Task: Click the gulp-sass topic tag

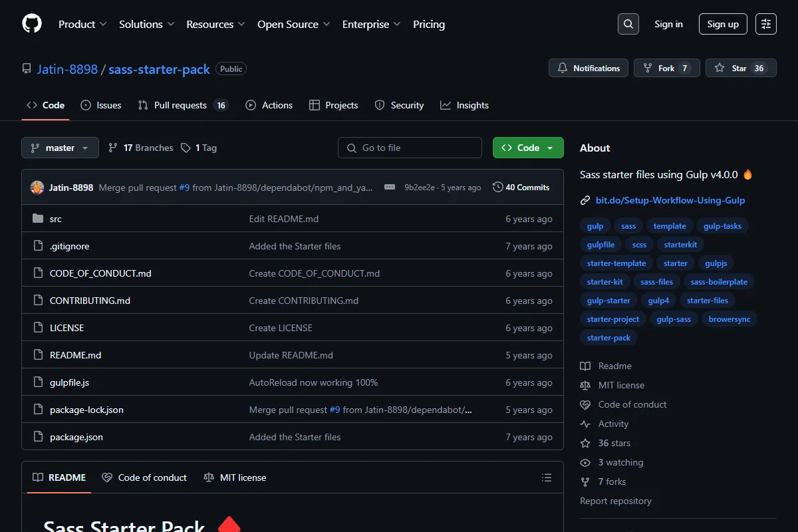Action: [x=674, y=319]
